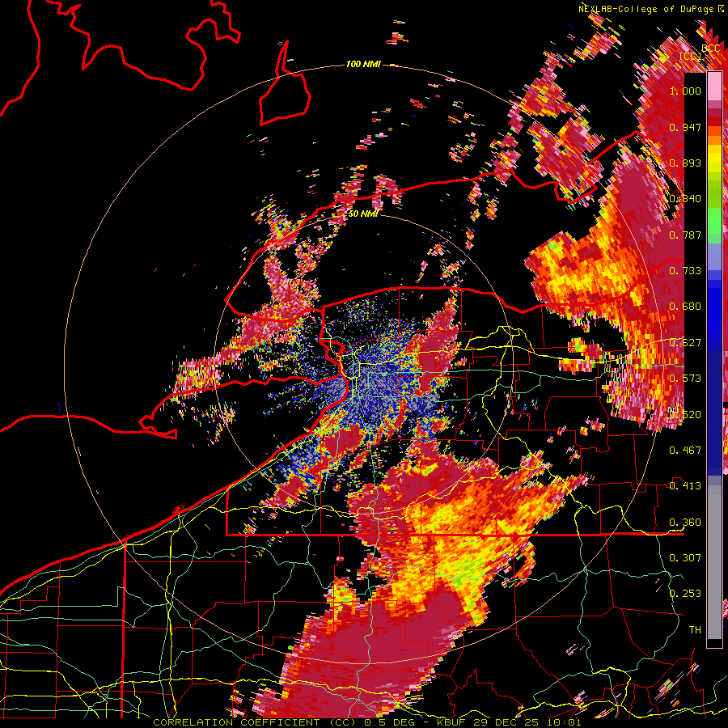Click the TH label on the scale
Viewport: 728px width, 728px height.
(695, 630)
